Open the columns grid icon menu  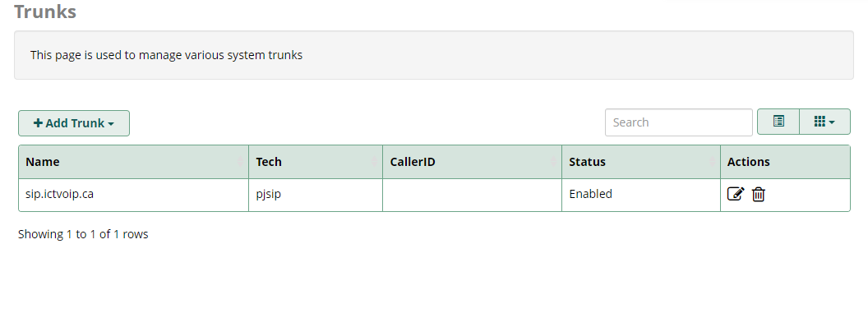point(824,121)
